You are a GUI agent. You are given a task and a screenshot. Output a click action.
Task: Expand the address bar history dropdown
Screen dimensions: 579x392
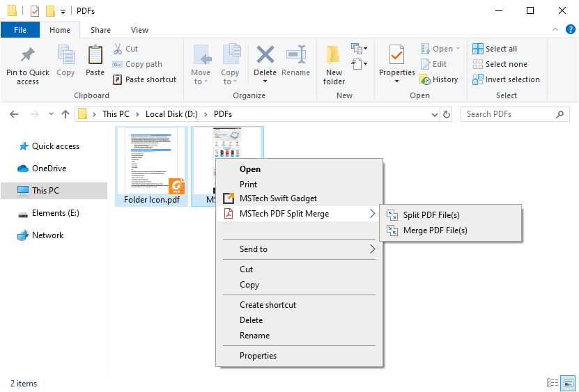pyautogui.click(x=435, y=115)
